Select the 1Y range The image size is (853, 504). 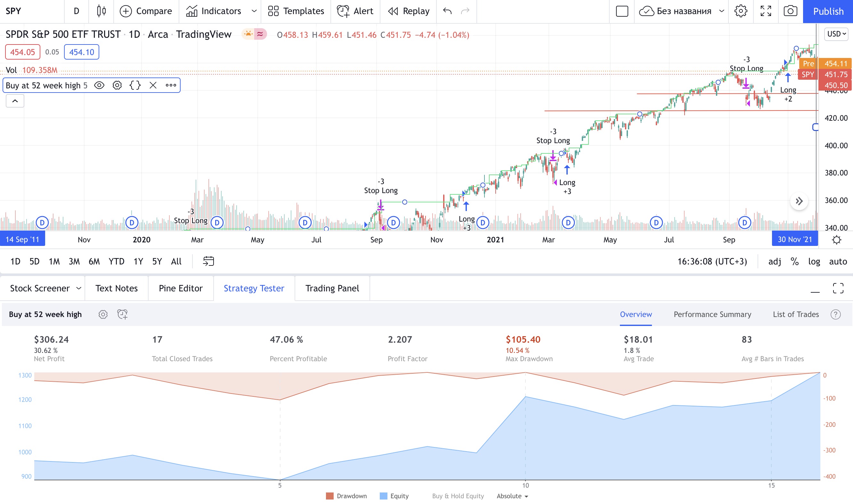[138, 261]
